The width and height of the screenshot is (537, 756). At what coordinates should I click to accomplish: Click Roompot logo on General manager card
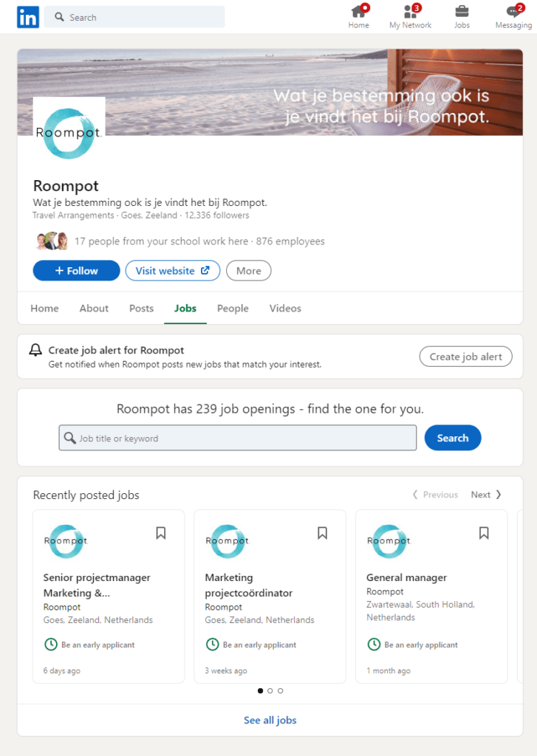click(x=389, y=541)
